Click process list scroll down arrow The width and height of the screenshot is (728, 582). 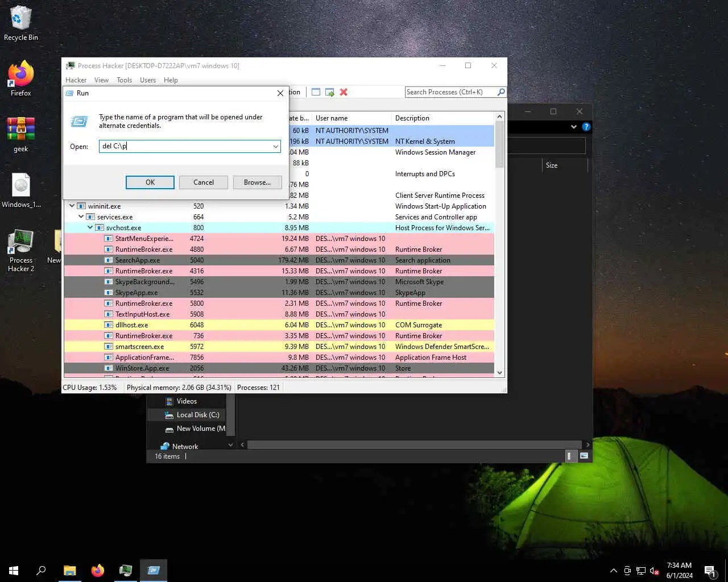[x=500, y=373]
